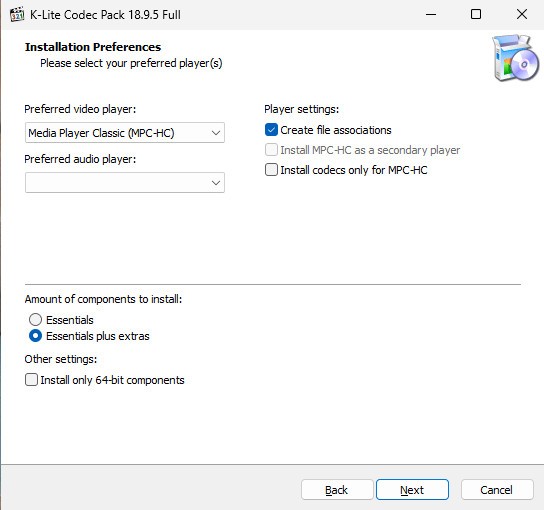Open the Preferred video player dropdown
Image resolution: width=544 pixels, height=510 pixels.
125,133
